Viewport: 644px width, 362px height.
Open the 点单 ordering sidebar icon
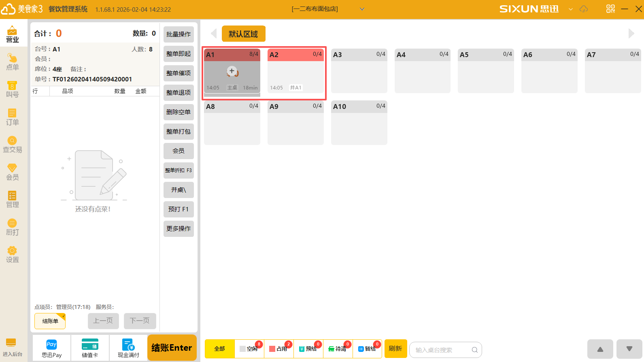[x=12, y=62]
